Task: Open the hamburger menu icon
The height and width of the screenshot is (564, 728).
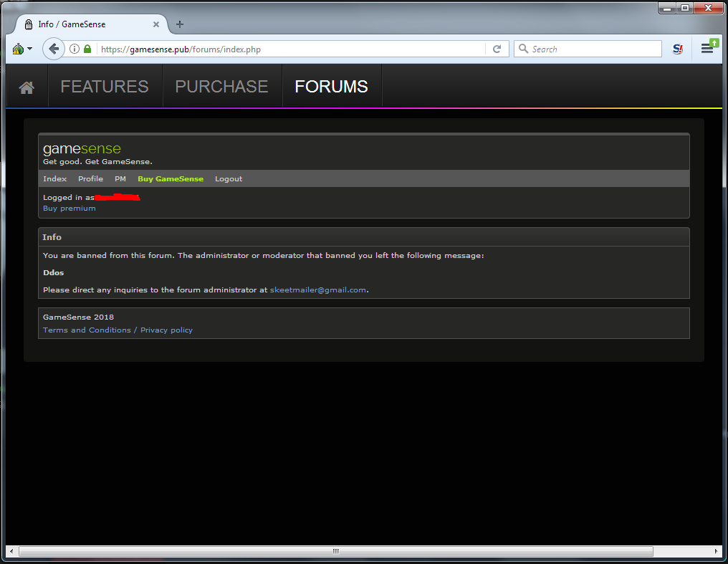Action: point(707,48)
